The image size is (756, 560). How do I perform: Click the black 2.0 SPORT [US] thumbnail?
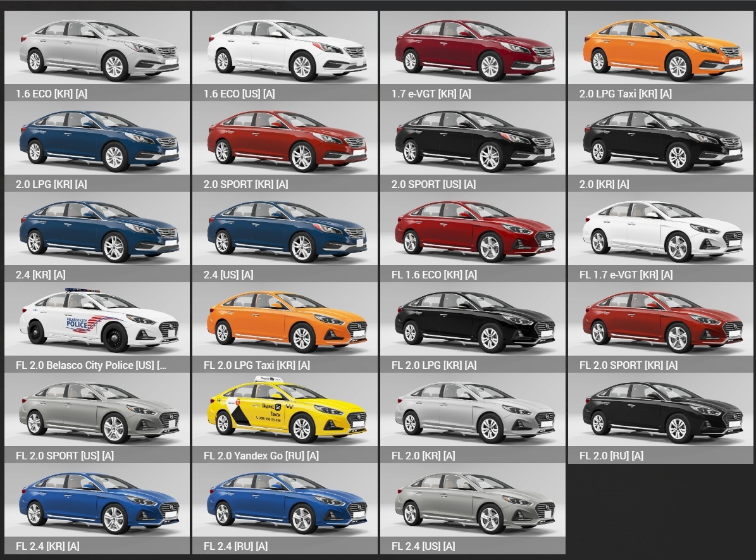[x=473, y=140]
